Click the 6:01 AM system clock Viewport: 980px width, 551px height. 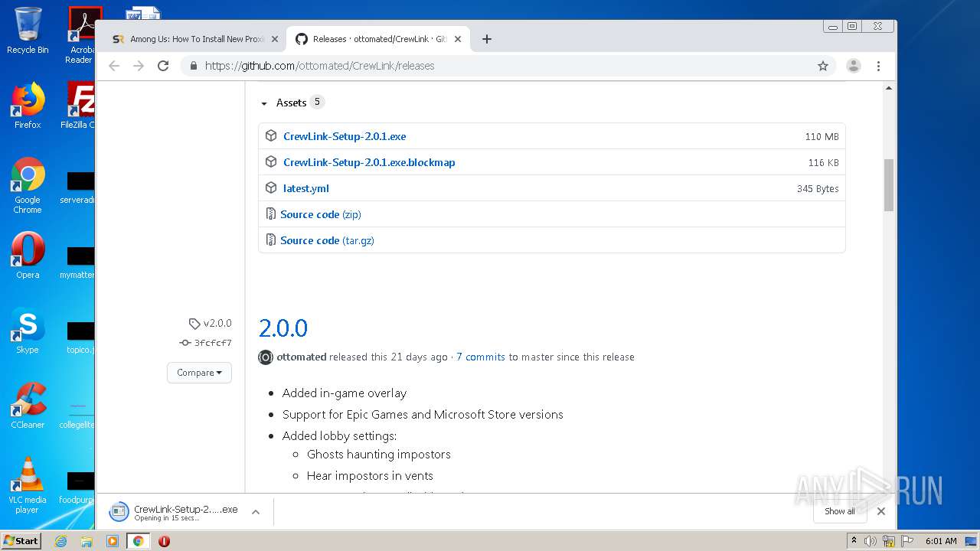[941, 541]
